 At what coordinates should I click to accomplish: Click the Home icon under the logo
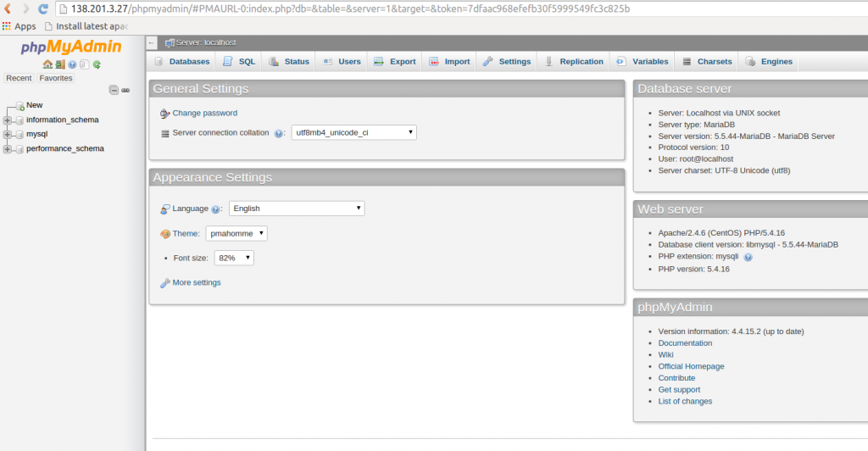click(47, 64)
